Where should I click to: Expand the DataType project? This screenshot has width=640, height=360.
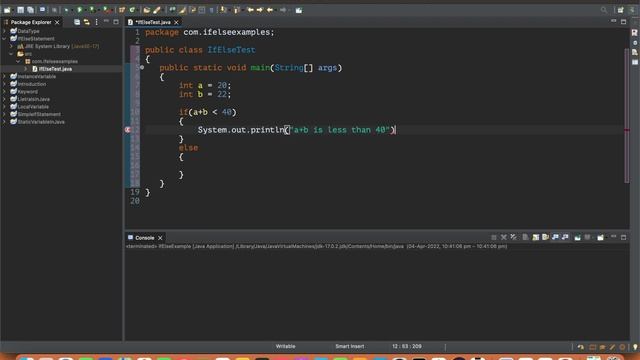pyautogui.click(x=4, y=31)
